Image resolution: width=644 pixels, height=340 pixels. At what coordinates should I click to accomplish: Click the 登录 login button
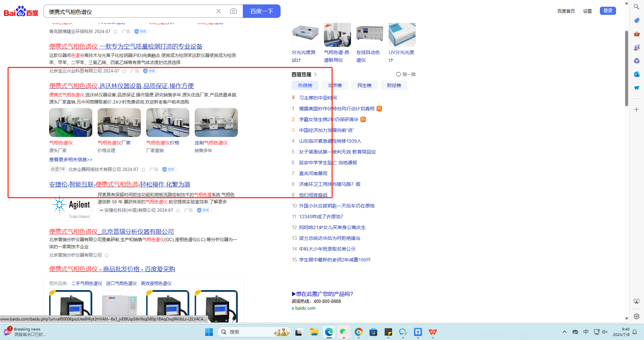(608, 11)
